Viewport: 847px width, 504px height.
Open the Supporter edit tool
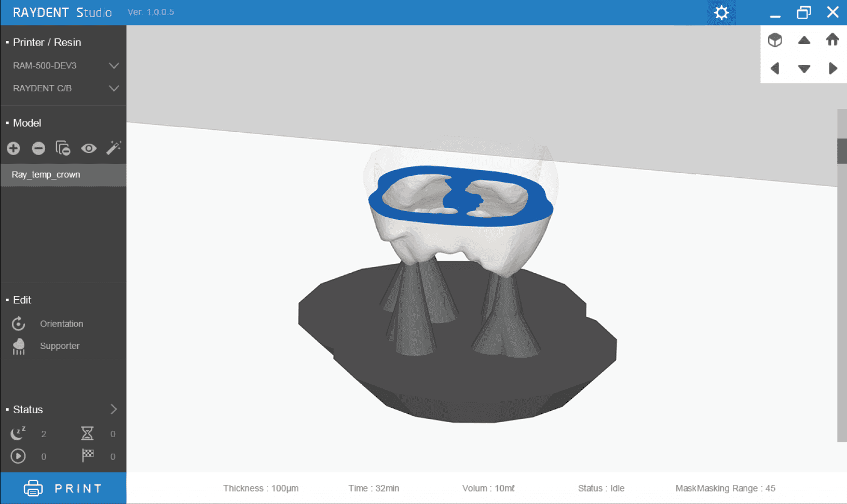click(x=60, y=346)
